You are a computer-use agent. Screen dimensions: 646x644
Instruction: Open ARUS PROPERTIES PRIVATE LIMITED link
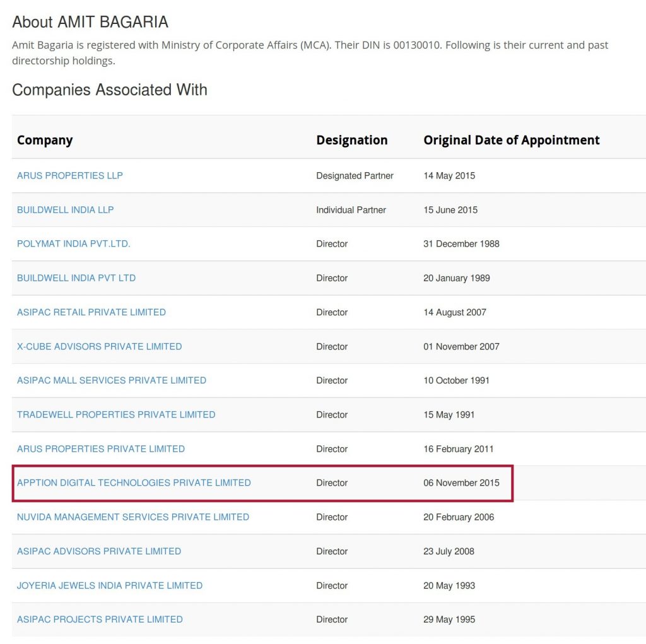tap(100, 448)
